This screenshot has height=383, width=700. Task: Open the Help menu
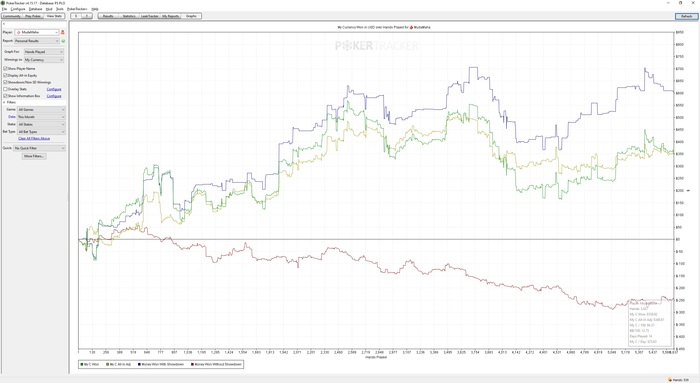[95, 9]
